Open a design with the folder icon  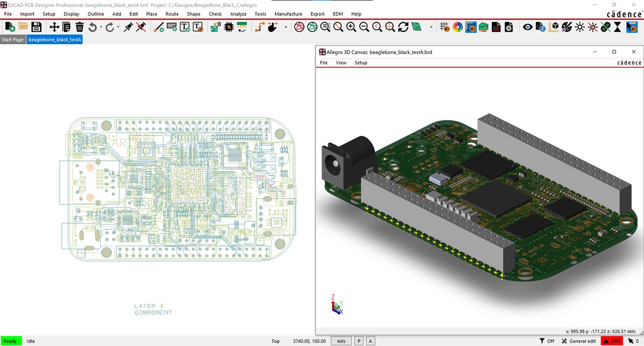pyautogui.click(x=23, y=27)
